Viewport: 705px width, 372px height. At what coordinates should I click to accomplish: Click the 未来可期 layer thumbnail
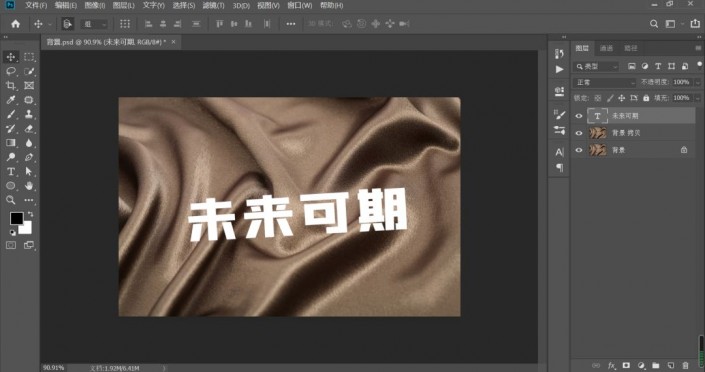click(x=597, y=116)
